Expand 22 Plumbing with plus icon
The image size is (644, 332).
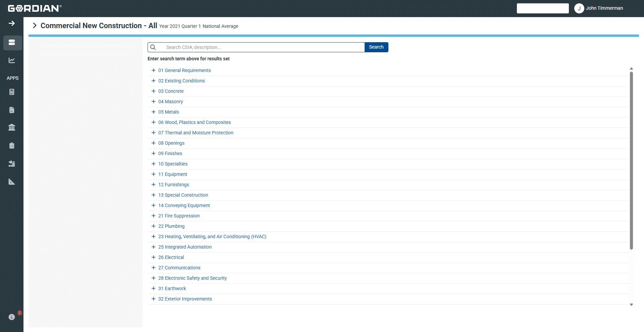coord(153,226)
